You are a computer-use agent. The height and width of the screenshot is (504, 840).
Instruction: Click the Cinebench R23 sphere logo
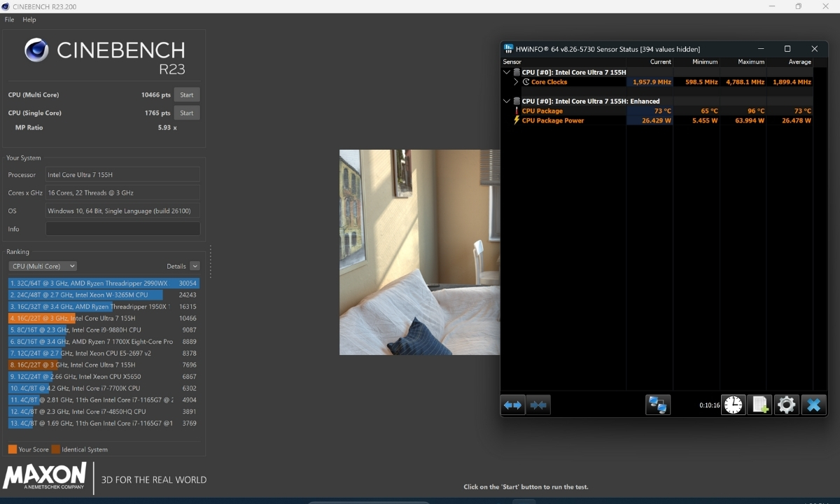(36, 50)
